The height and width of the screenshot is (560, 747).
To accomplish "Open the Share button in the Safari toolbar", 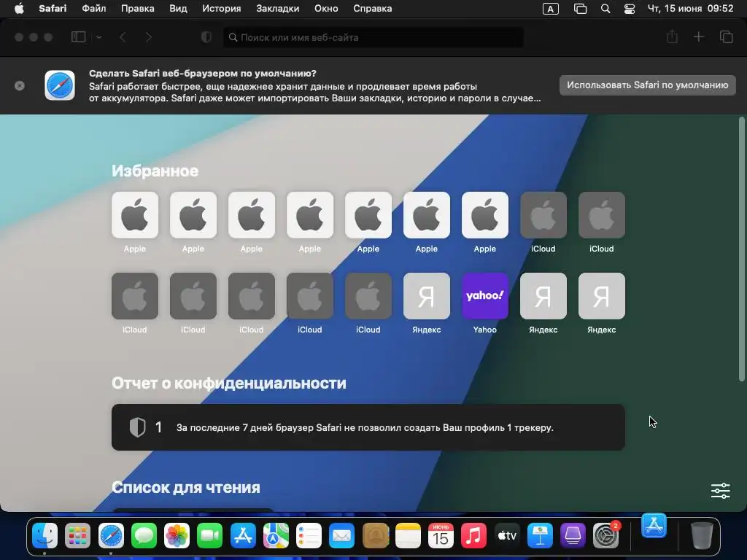I will click(672, 36).
